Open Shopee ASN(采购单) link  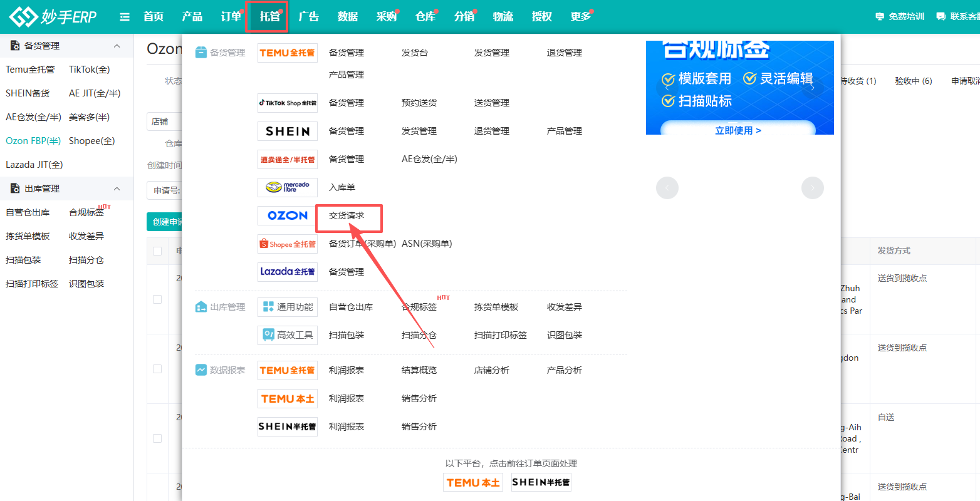coord(427,244)
